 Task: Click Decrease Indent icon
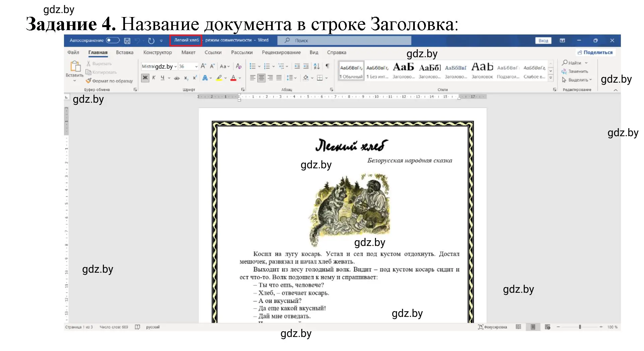(x=297, y=66)
